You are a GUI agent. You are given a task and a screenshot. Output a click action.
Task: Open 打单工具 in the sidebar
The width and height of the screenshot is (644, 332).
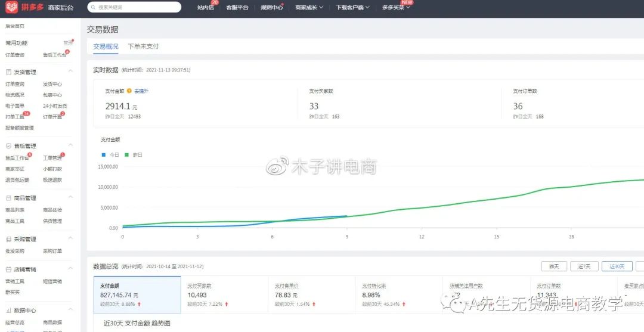[15, 117]
